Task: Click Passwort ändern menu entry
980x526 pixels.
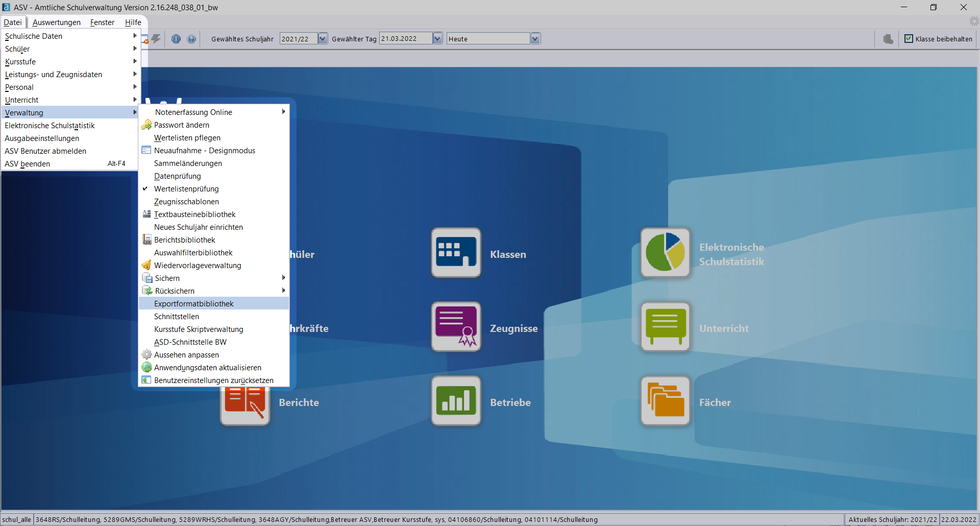Action: coord(182,125)
